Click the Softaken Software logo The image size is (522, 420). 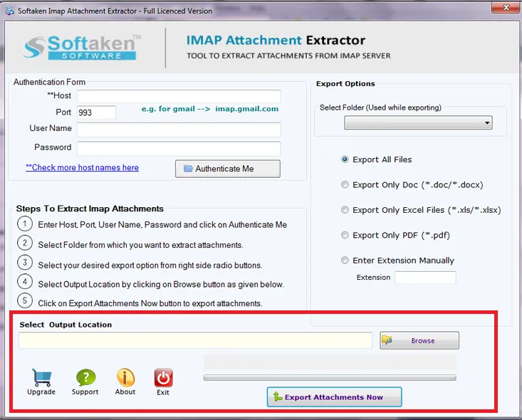82,48
